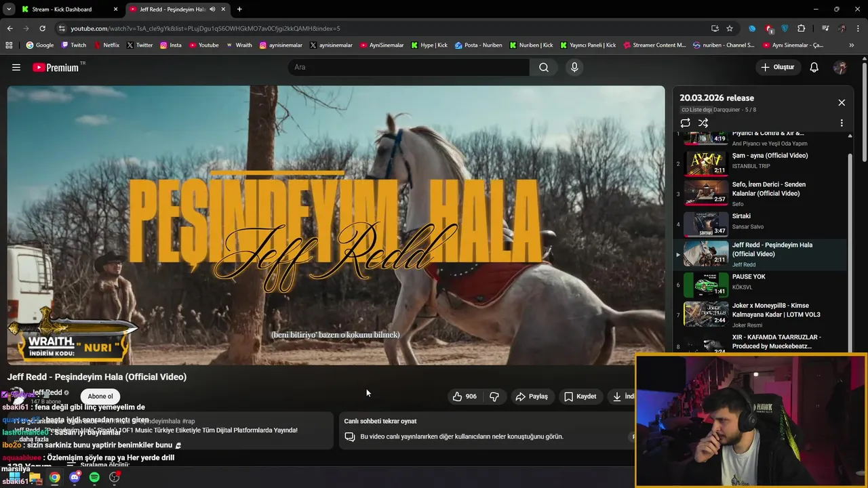This screenshot has width=868, height=488.
Task: Play Joker x Moneypill8 playlist video
Action: pos(761,314)
